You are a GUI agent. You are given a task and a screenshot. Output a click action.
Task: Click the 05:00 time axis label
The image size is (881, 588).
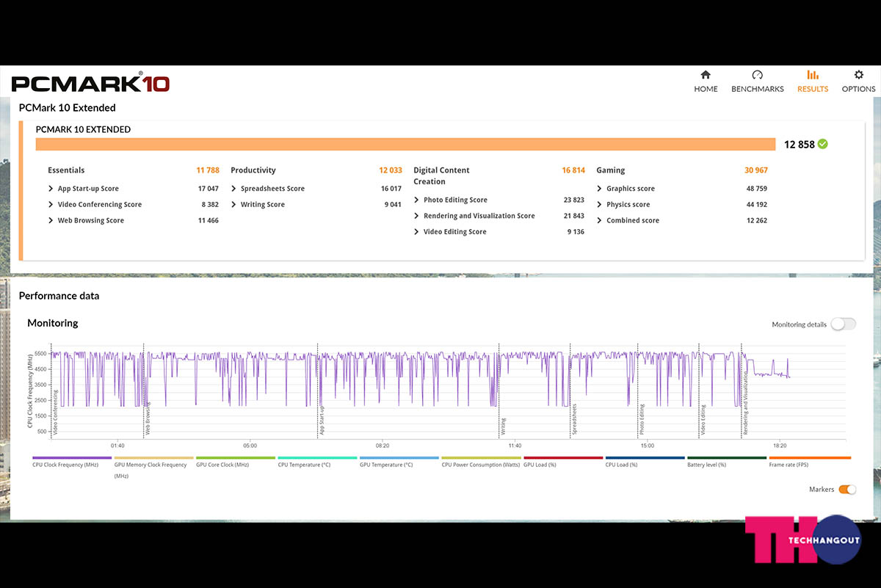point(250,446)
